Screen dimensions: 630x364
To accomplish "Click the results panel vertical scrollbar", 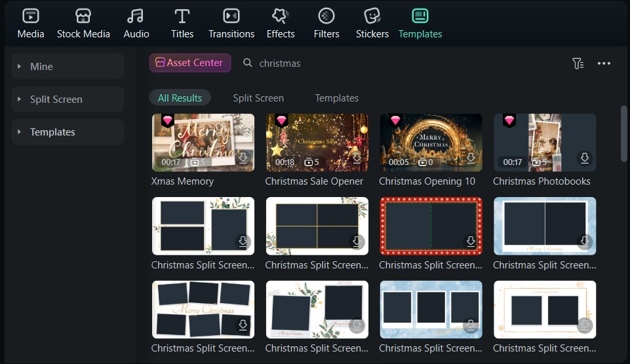I will [x=623, y=134].
